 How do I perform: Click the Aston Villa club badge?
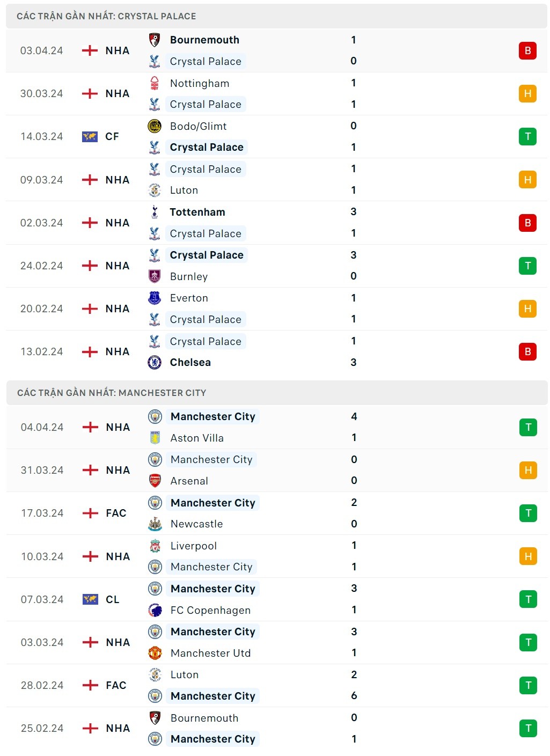coord(155,438)
